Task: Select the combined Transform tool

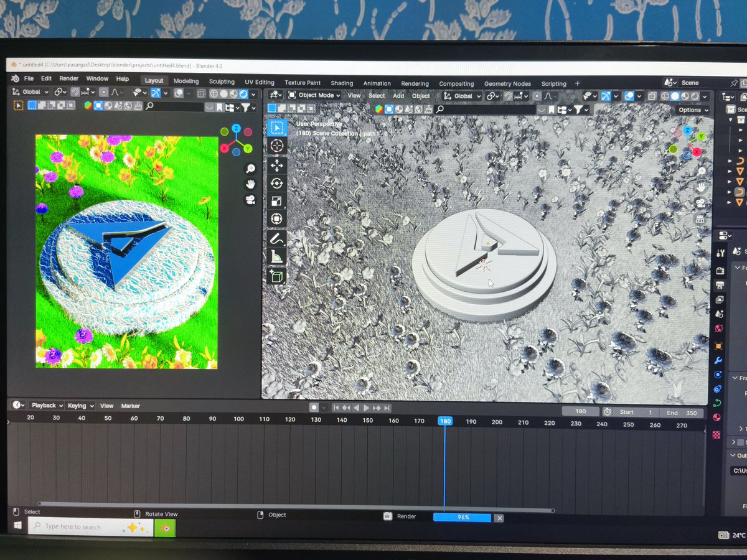Action: (x=278, y=219)
